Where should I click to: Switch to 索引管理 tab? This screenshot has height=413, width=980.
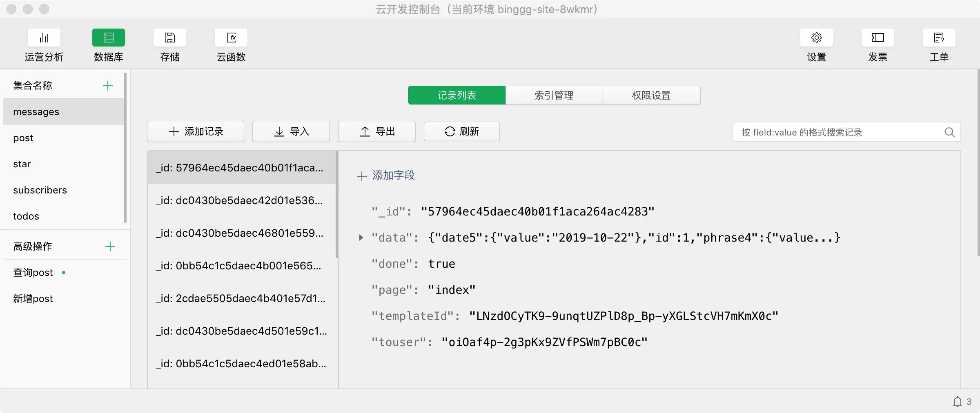[554, 95]
